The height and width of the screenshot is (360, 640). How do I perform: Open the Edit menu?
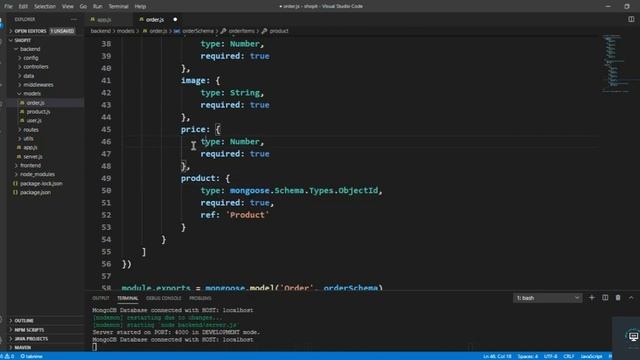(23, 7)
